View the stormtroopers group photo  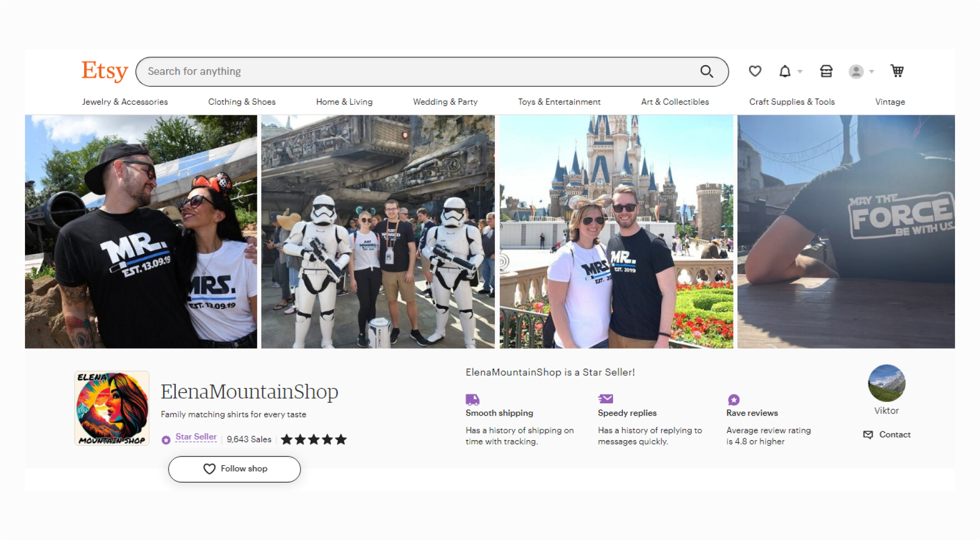click(x=378, y=232)
